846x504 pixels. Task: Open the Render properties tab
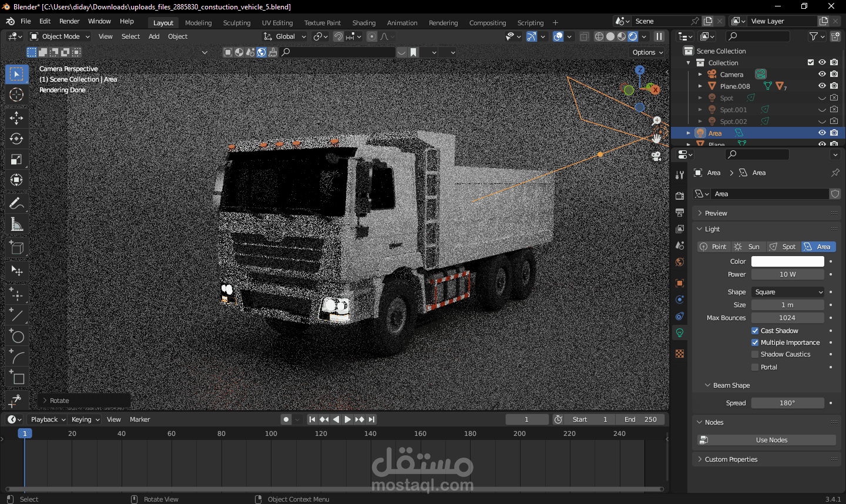coord(680,196)
